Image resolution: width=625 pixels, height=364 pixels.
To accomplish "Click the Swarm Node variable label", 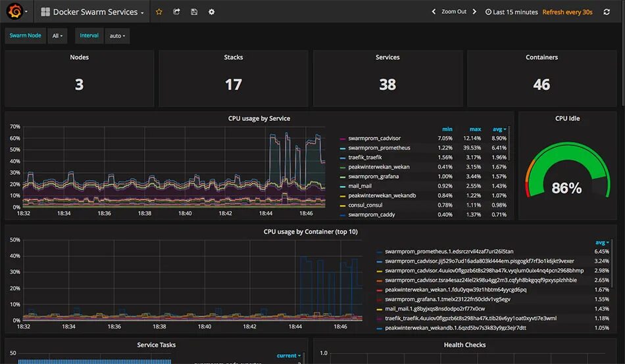I will (25, 35).
